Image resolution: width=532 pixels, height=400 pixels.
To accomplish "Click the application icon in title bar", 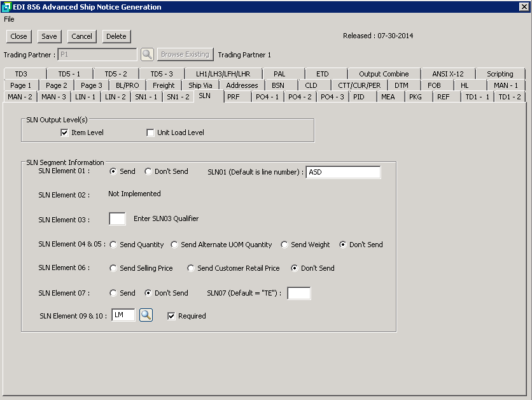I will (6, 7).
